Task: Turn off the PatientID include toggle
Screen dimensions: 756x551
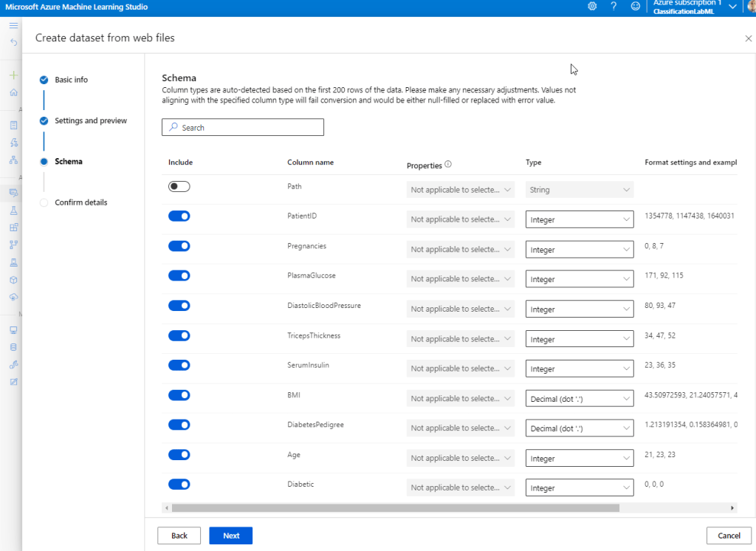Action: (179, 216)
